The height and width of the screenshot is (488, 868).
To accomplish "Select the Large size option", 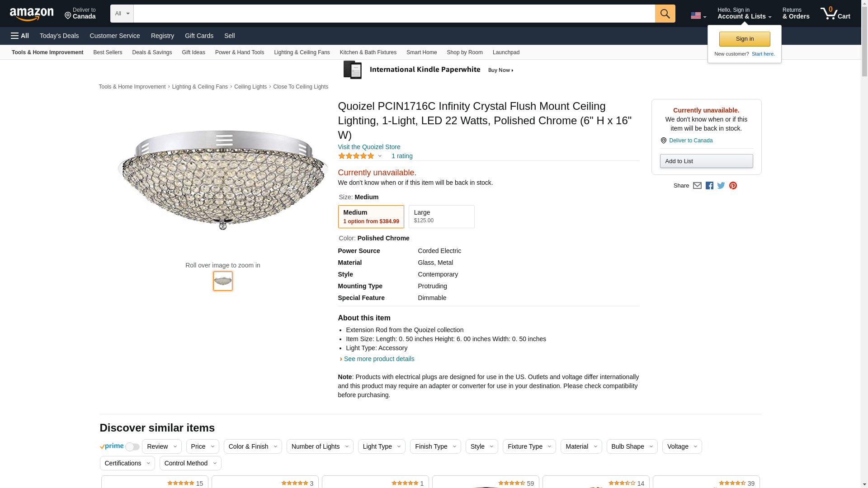I will (x=441, y=216).
